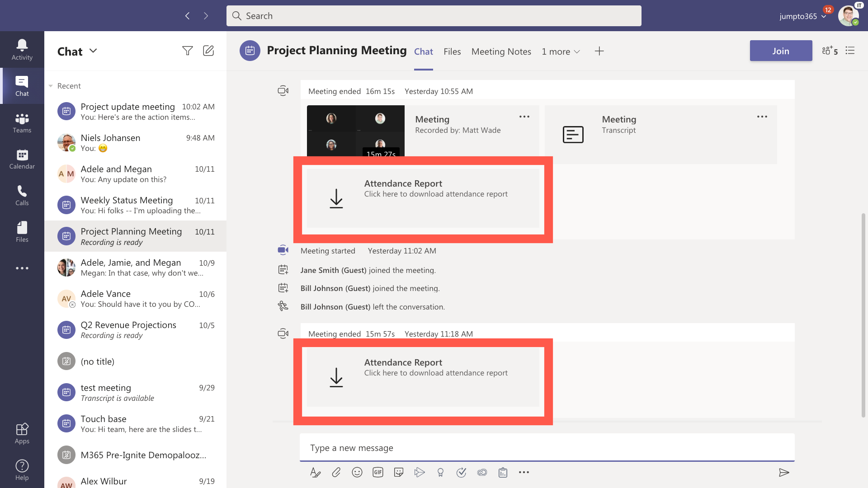Image resolution: width=868 pixels, height=488 pixels.
Task: Attach a file with the paperclip icon
Action: pos(336,472)
